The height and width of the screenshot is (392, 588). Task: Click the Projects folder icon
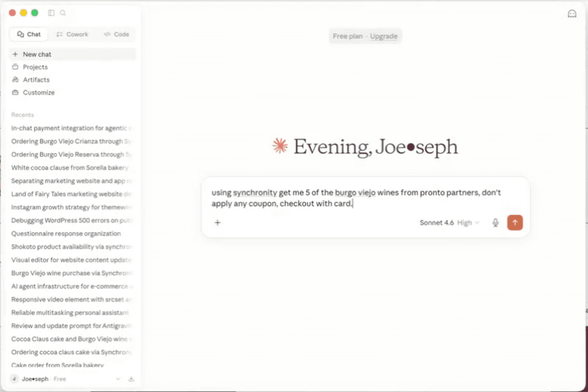click(x=15, y=67)
